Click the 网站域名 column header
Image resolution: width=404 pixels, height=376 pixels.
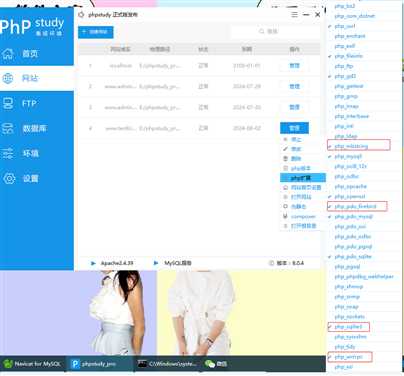click(120, 49)
